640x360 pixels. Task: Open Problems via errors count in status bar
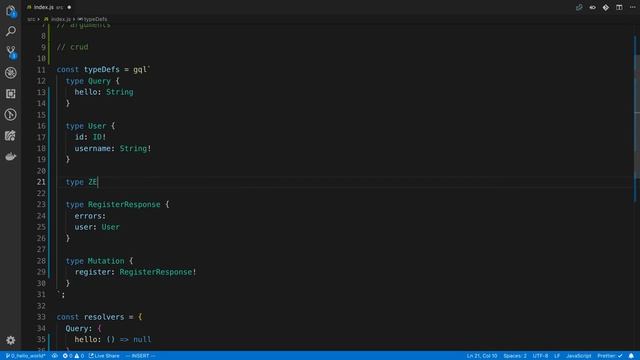pos(68,356)
